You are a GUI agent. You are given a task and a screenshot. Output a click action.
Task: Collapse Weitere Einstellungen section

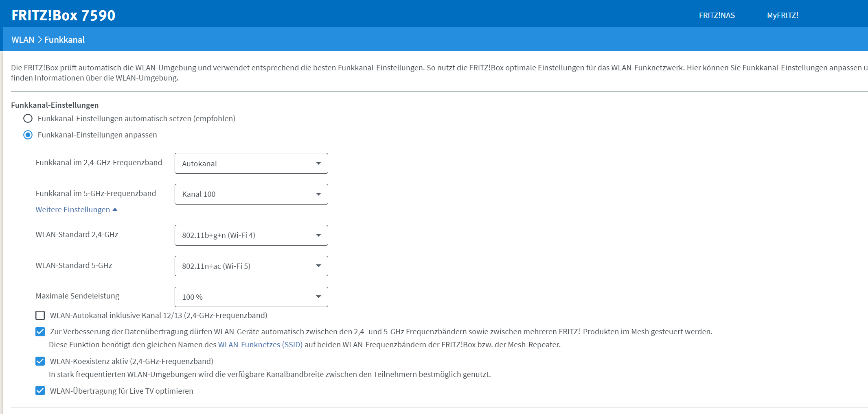pos(77,209)
